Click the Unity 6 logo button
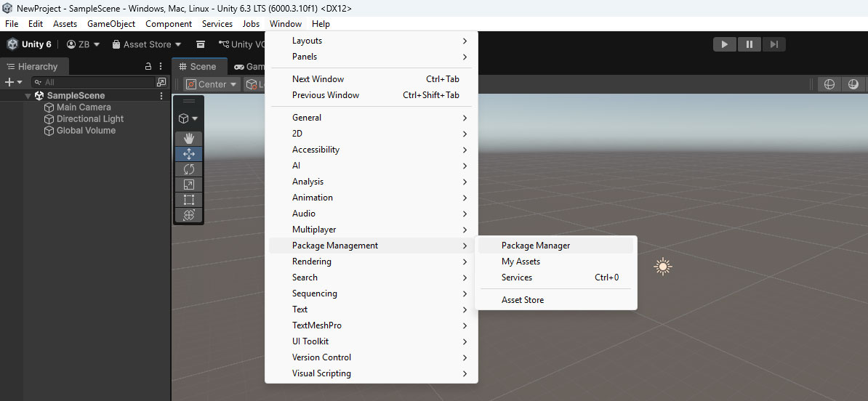868x401 pixels. pos(29,44)
